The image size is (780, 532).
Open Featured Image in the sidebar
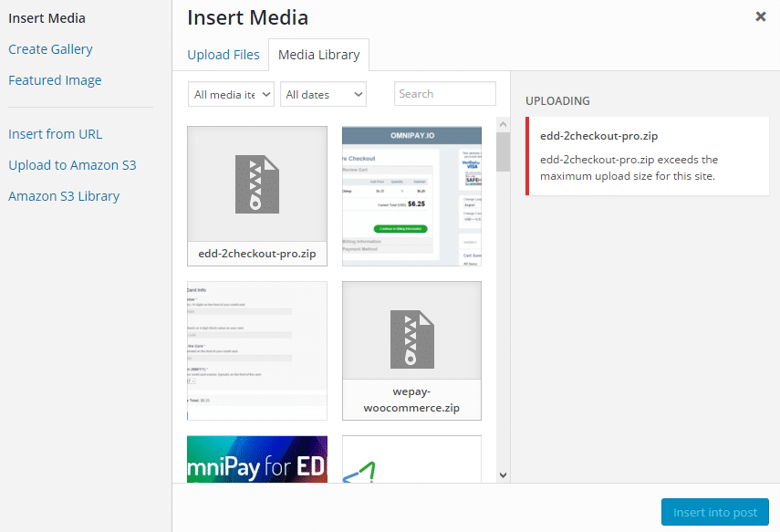pyautogui.click(x=55, y=79)
